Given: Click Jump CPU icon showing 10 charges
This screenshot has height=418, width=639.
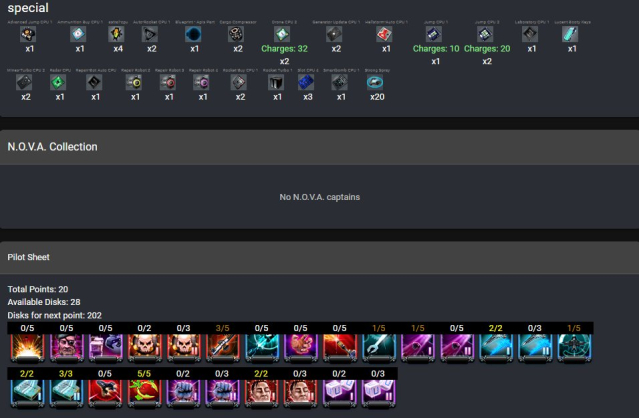Looking at the screenshot, I should [x=434, y=34].
